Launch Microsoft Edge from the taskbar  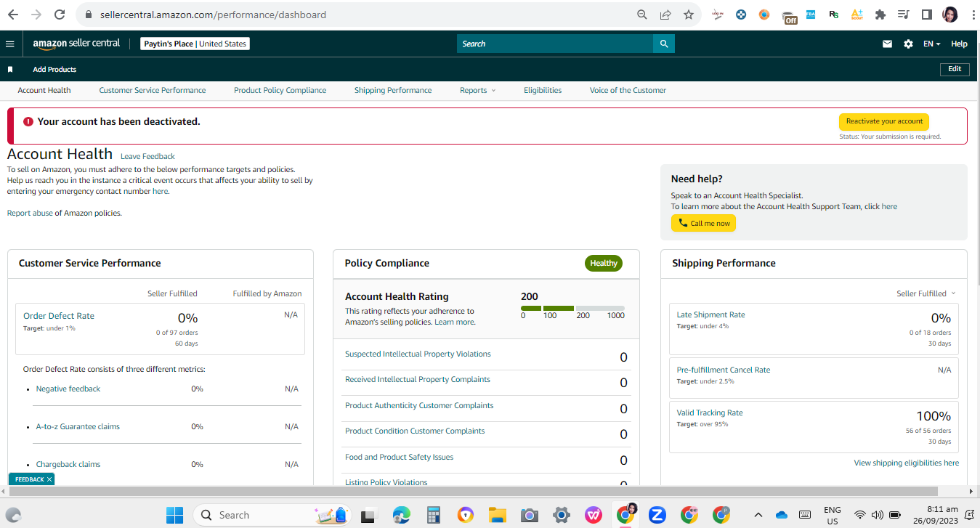[x=402, y=515]
